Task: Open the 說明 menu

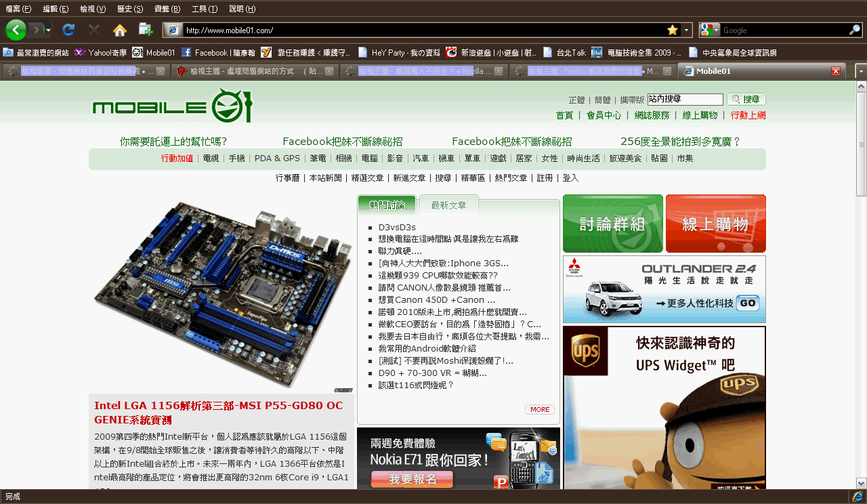Action: pos(242,9)
